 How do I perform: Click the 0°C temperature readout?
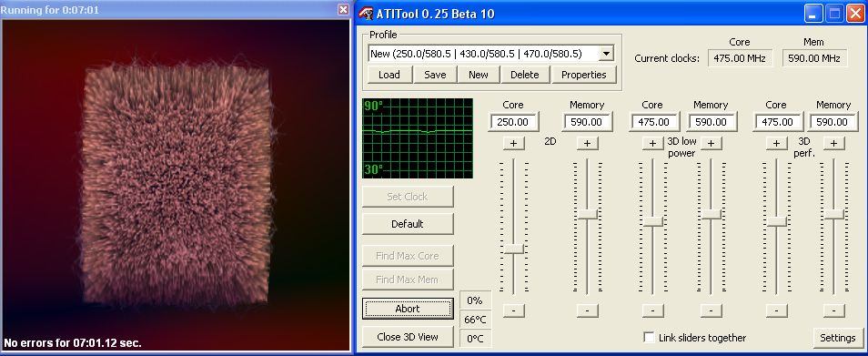point(475,339)
